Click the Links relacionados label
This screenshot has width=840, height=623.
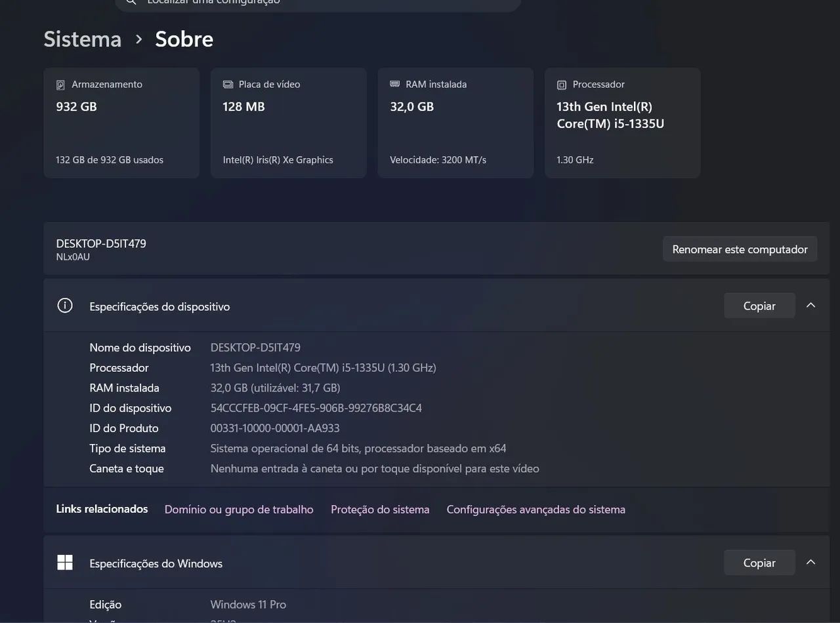tap(102, 509)
